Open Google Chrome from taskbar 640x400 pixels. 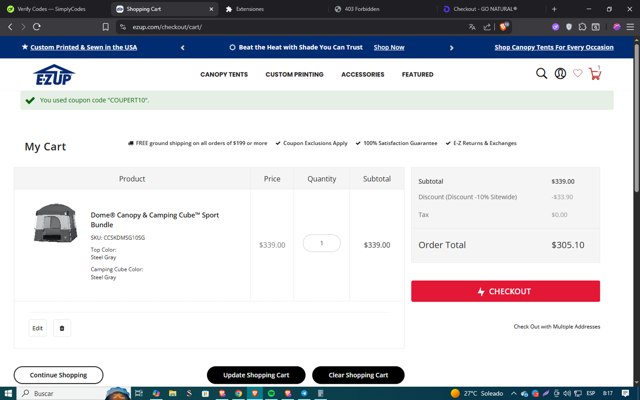point(238,393)
